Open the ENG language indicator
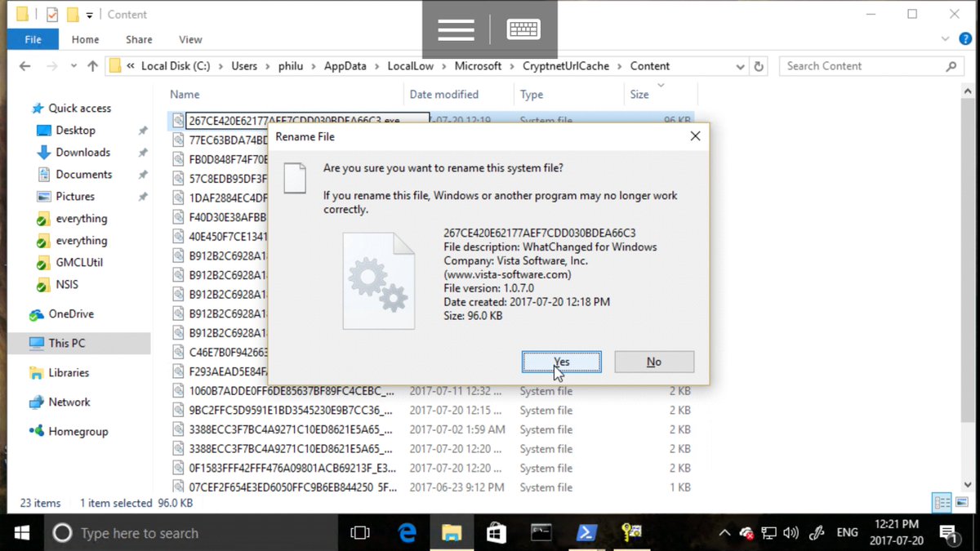Viewport: 980px width, 551px height. pyautogui.click(x=847, y=532)
